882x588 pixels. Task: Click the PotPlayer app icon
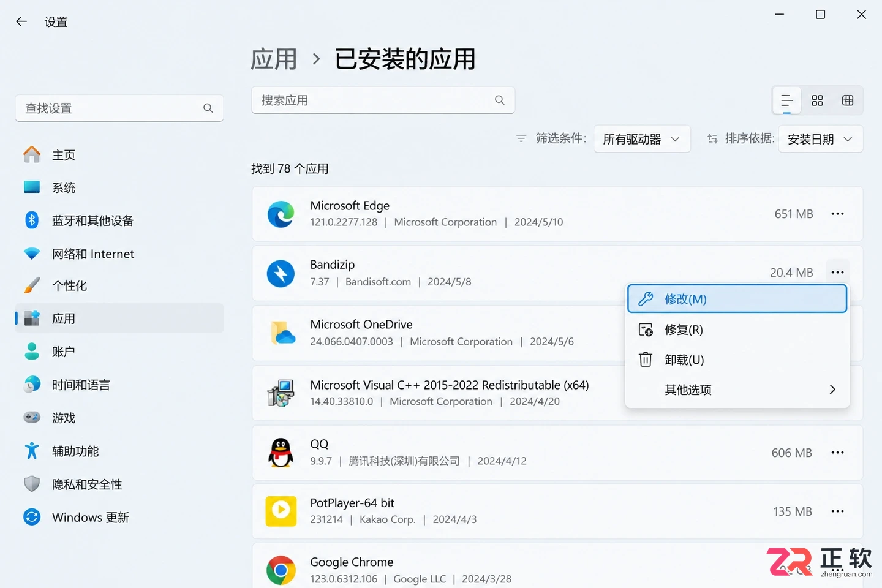(x=281, y=511)
